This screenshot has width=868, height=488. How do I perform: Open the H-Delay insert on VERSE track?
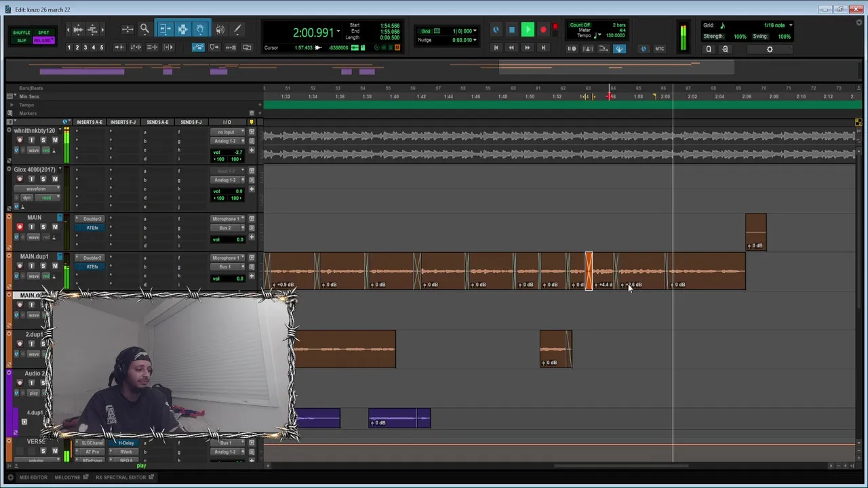click(x=126, y=443)
